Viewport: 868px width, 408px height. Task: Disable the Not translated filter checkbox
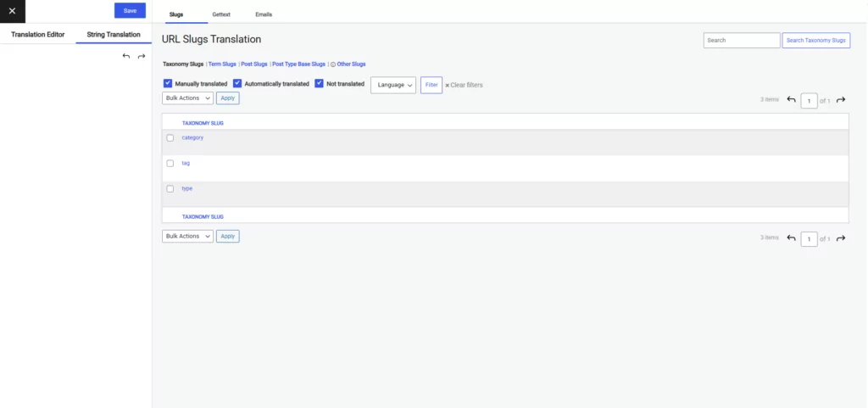tap(320, 84)
